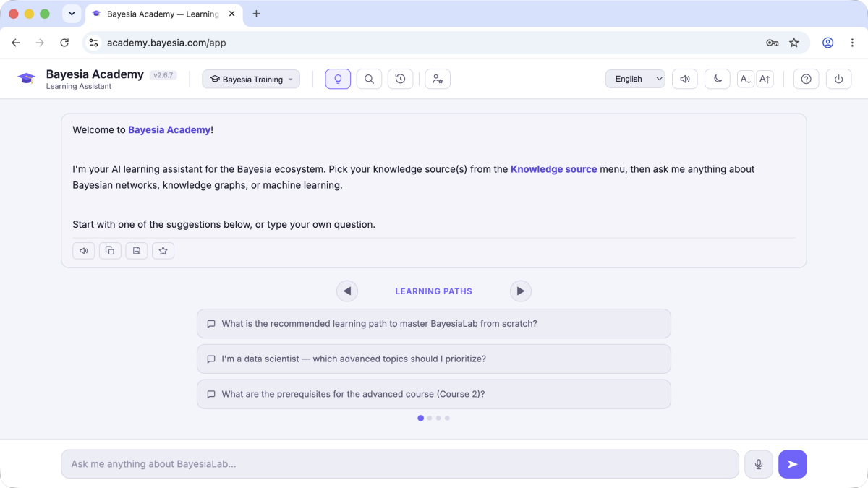The image size is (868, 488).
Task: Click the power logout icon
Action: [x=839, y=79]
